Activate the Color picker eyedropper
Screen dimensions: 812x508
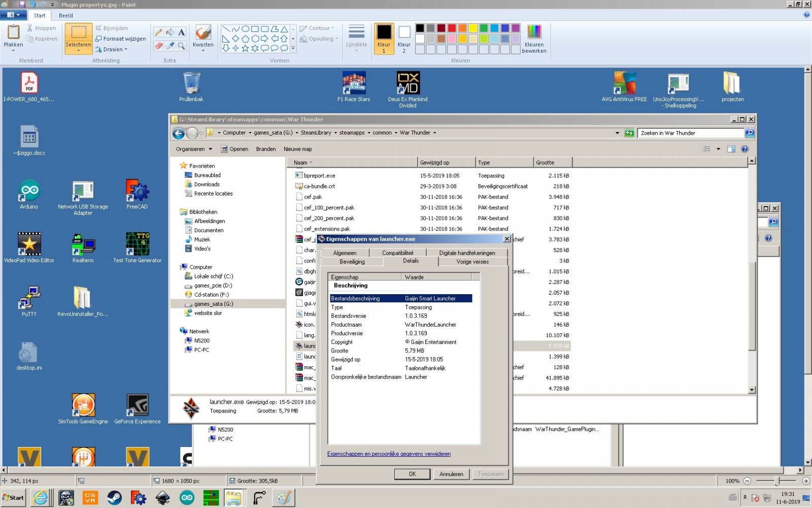click(170, 46)
